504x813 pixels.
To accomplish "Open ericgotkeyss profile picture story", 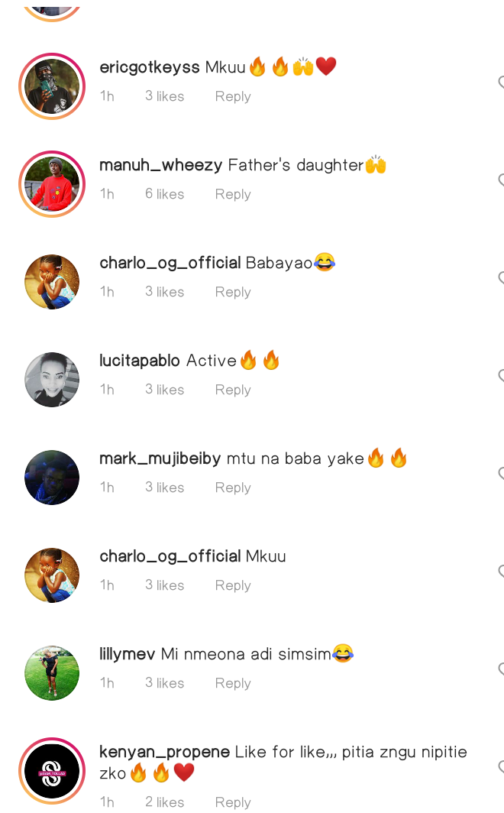I will tap(52, 86).
